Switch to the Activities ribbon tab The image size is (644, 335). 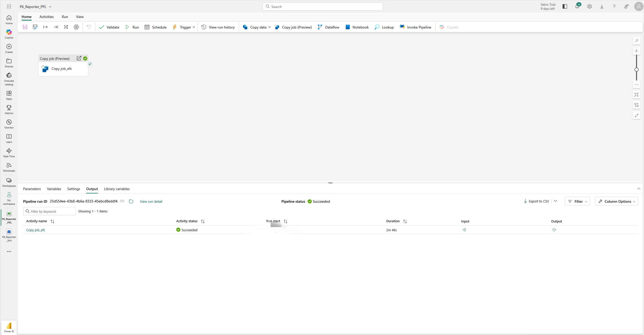(47, 17)
